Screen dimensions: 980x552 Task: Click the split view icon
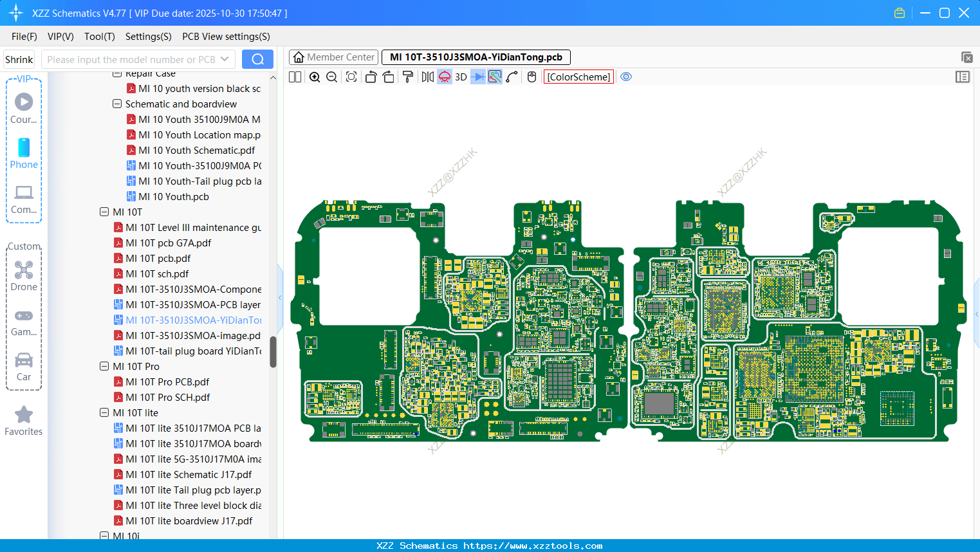tap(294, 77)
